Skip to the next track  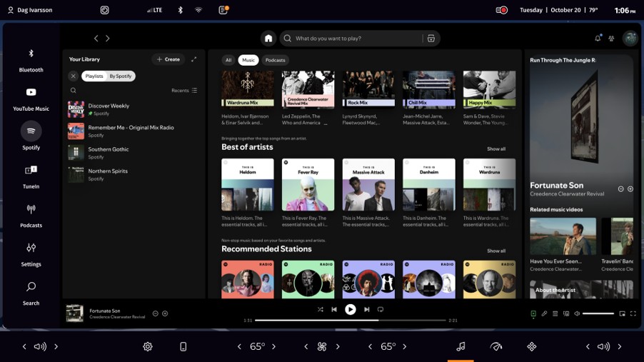click(x=367, y=309)
